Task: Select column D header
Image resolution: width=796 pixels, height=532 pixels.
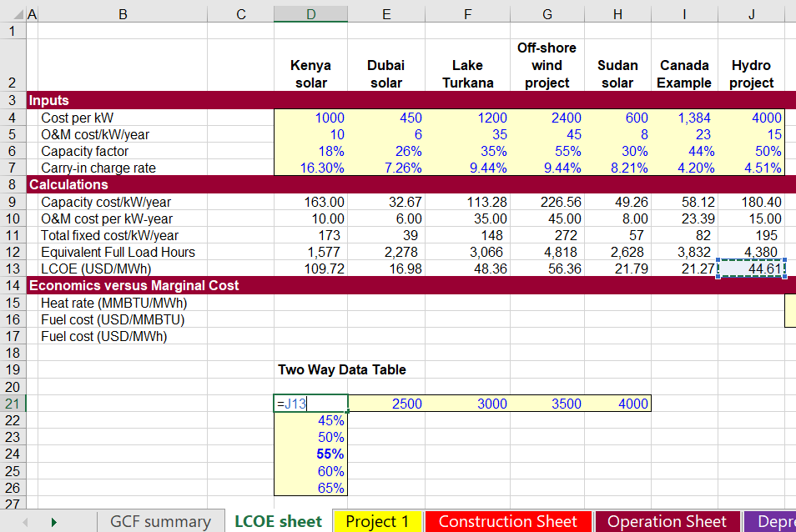Action: tap(310, 13)
